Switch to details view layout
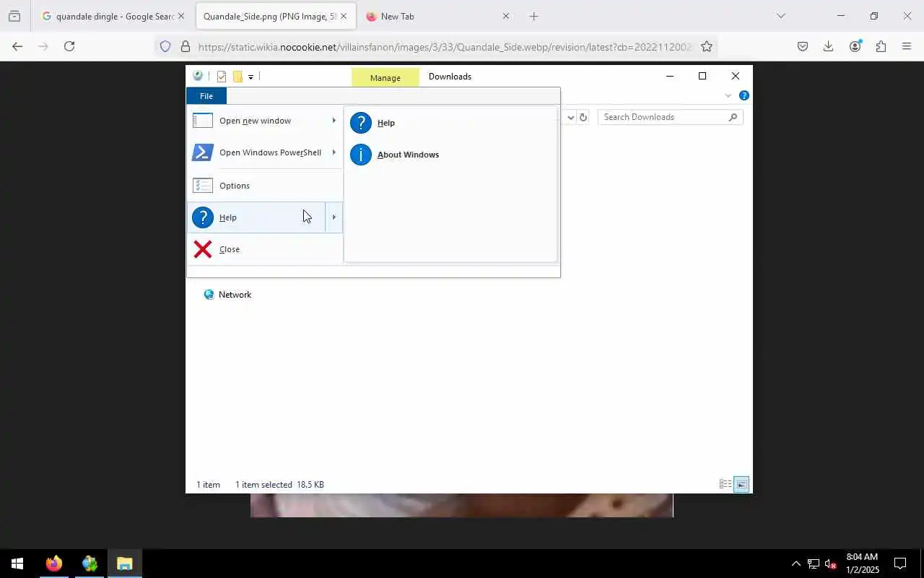This screenshot has width=924, height=578. pos(725,484)
